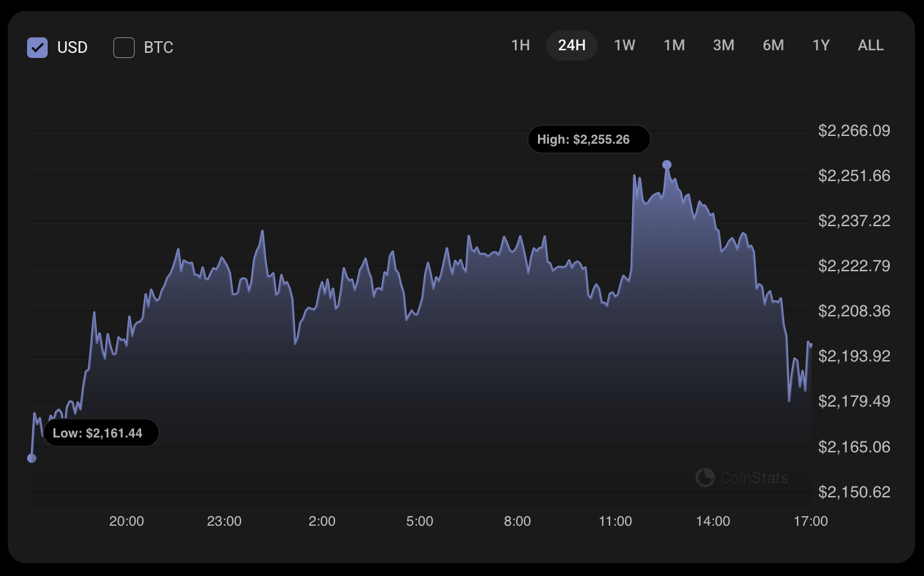
Task: Click the Low: $2,161.44 tooltip
Action: 101,433
